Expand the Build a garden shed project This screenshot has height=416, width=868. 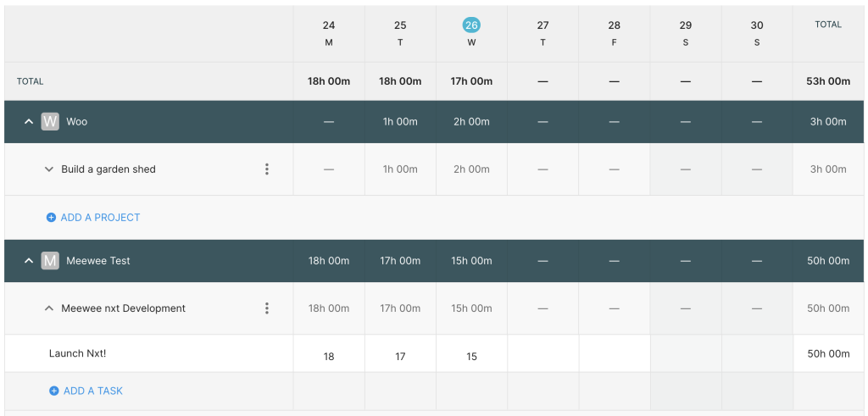click(49, 169)
